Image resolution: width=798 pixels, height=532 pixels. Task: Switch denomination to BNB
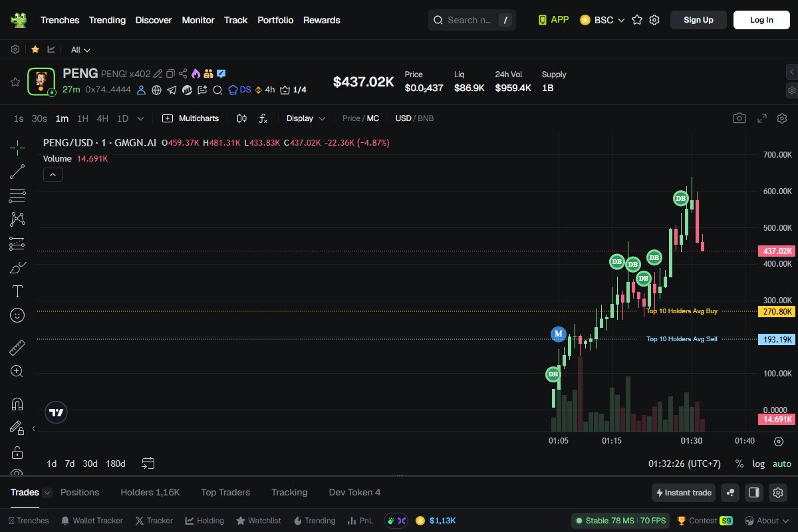(x=426, y=118)
